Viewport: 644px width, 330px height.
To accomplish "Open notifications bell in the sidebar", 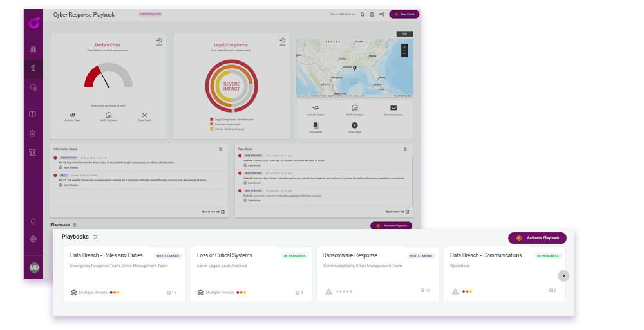I will 33,221.
